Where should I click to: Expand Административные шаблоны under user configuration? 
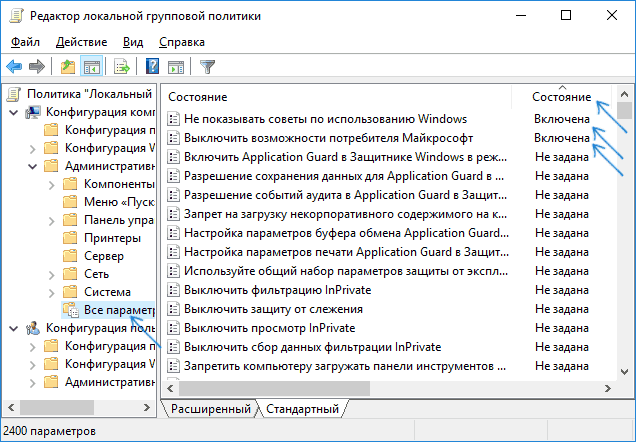coord(33,382)
